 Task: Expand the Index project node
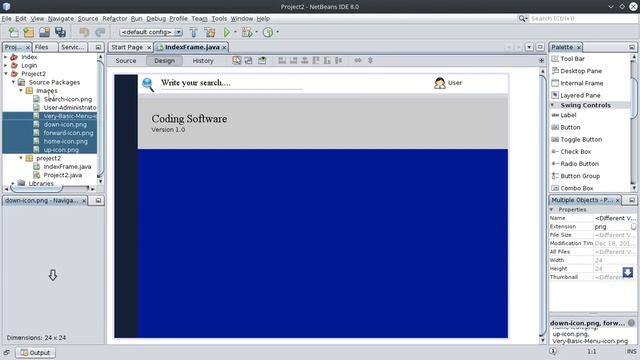pos(6,57)
